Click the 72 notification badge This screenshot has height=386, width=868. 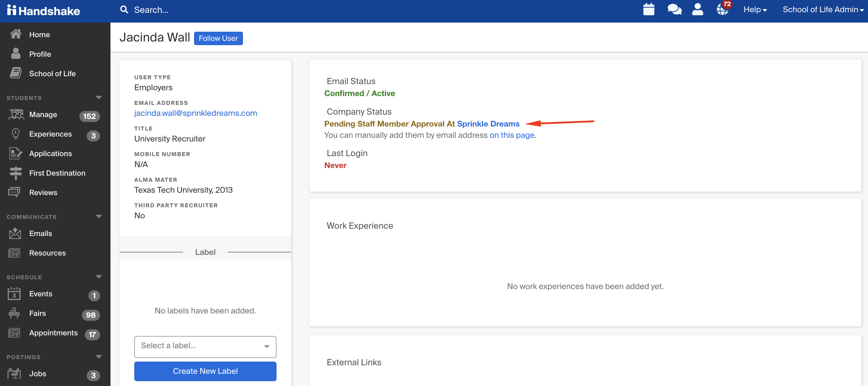[727, 4]
